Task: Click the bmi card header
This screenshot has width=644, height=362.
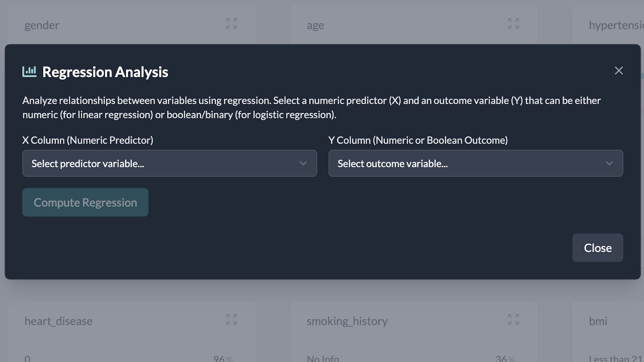Action: [x=598, y=321]
